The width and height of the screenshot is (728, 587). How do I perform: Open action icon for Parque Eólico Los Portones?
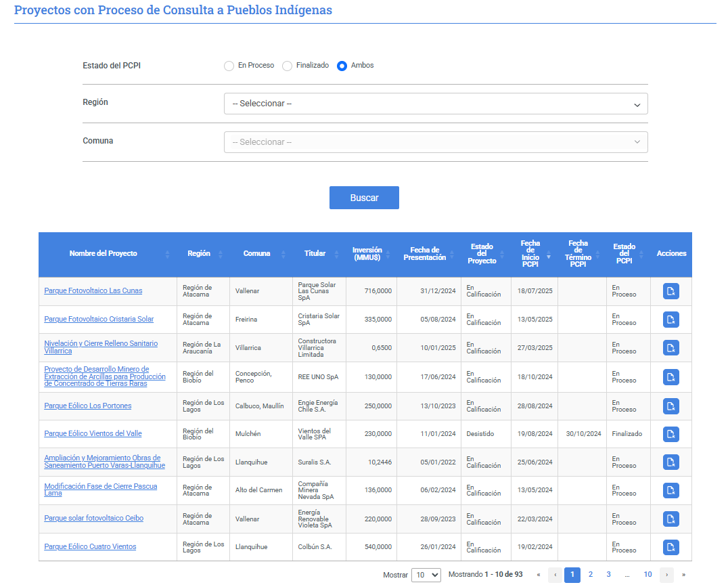click(x=670, y=406)
